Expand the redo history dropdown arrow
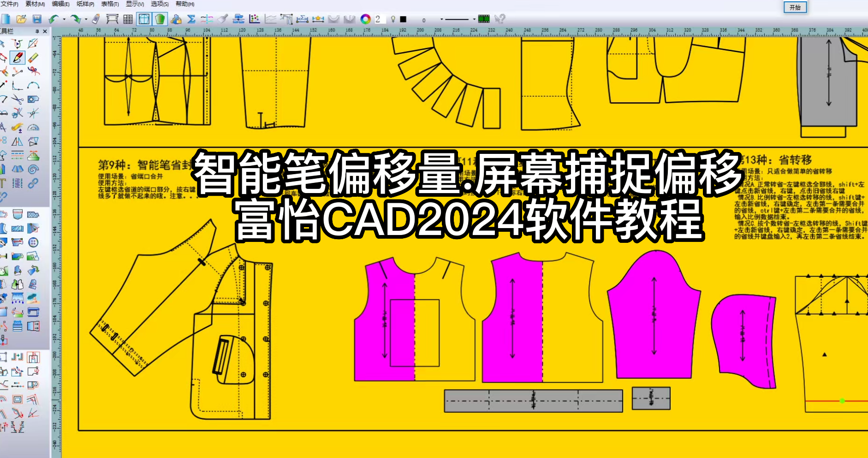 tap(86, 19)
